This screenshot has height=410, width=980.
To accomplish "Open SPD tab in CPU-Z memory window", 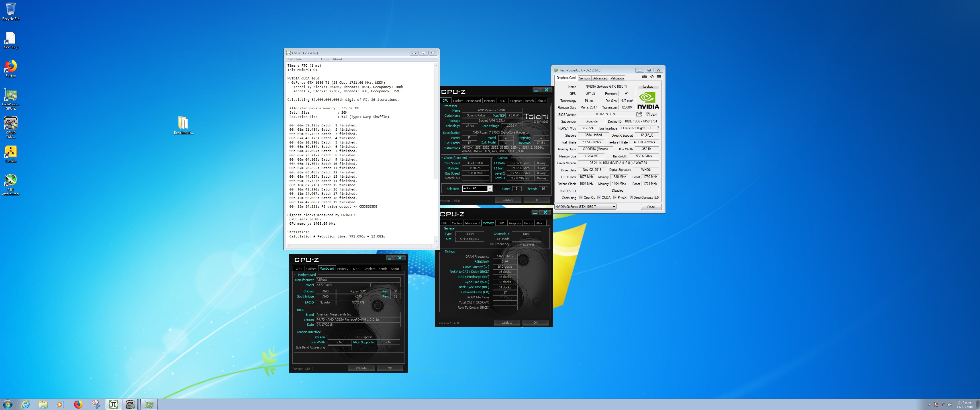I will (501, 223).
